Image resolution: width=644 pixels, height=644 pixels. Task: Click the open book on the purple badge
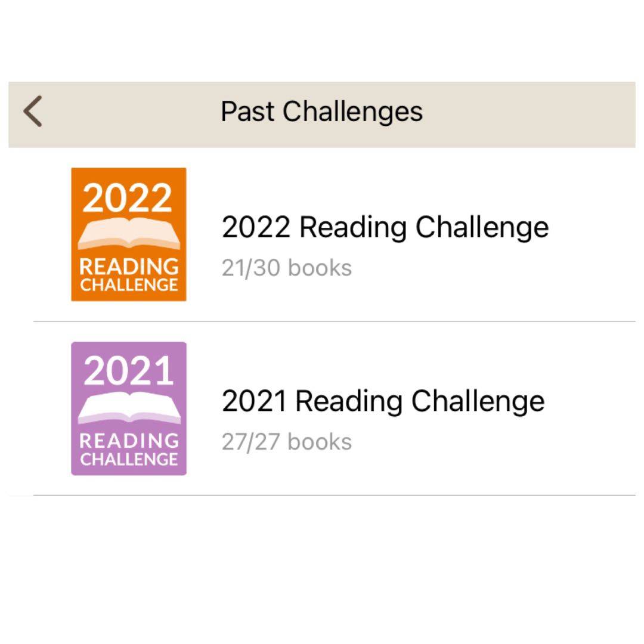click(129, 408)
